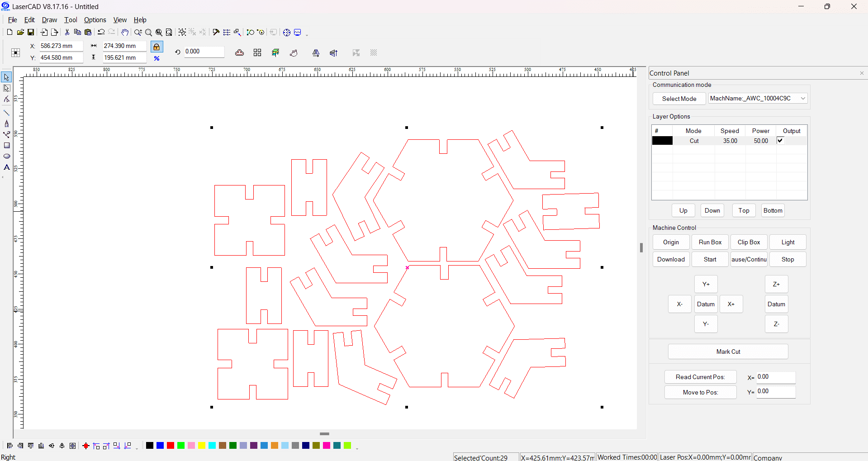
Task: Toggle the aspect ratio lock
Action: (x=157, y=47)
